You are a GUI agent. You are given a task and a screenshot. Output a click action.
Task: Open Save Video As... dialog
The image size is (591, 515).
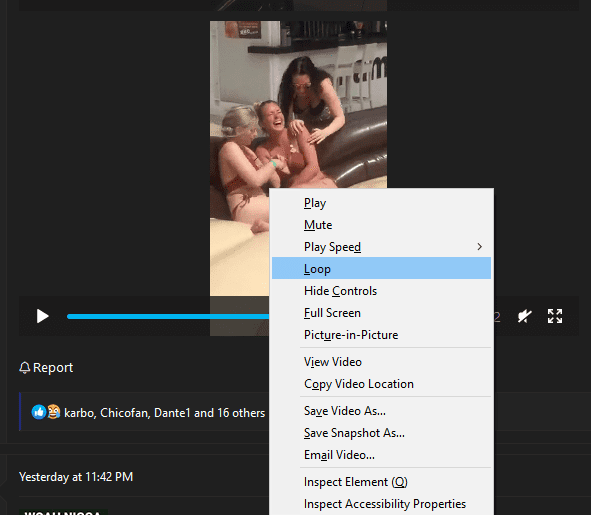click(x=381, y=411)
